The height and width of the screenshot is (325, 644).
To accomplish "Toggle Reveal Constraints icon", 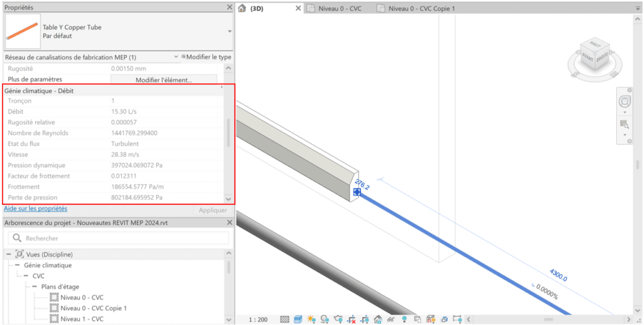I will [x=458, y=319].
